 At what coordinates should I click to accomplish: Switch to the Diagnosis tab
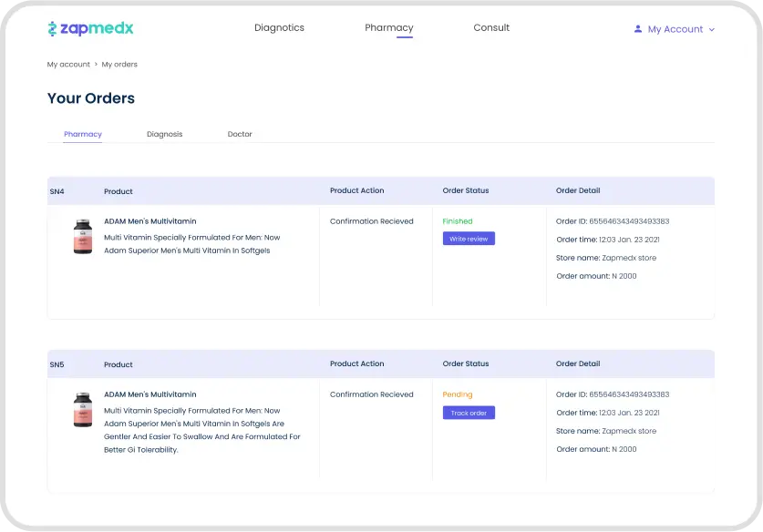(x=164, y=134)
